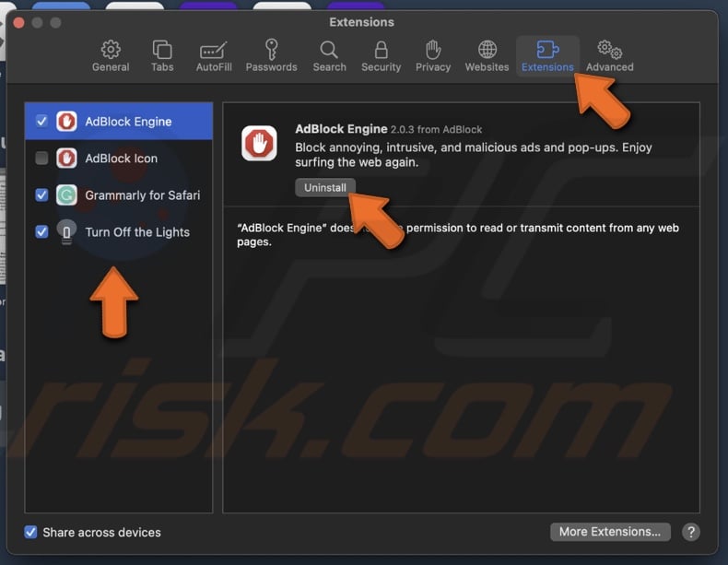728x565 pixels.
Task: Enable the AdBlock Icon checkbox
Action: tap(41, 158)
